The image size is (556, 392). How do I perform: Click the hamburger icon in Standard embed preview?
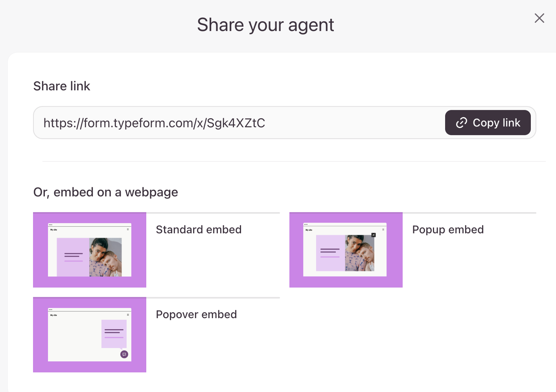click(128, 229)
